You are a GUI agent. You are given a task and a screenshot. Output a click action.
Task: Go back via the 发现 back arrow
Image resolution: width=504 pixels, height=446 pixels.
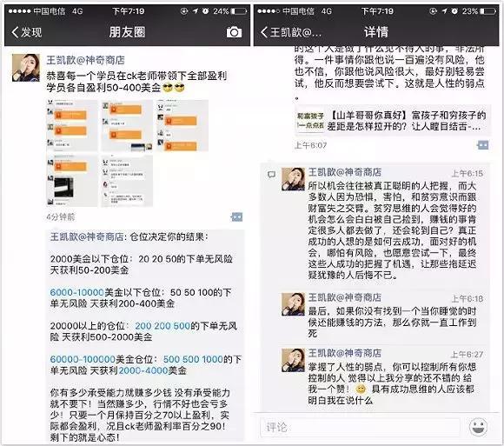(26, 32)
